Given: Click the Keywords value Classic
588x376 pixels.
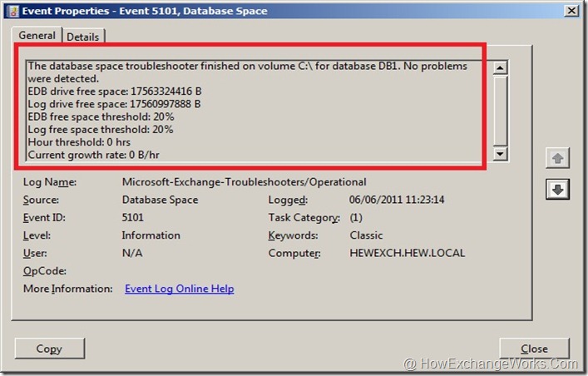Looking at the screenshot, I should [366, 235].
